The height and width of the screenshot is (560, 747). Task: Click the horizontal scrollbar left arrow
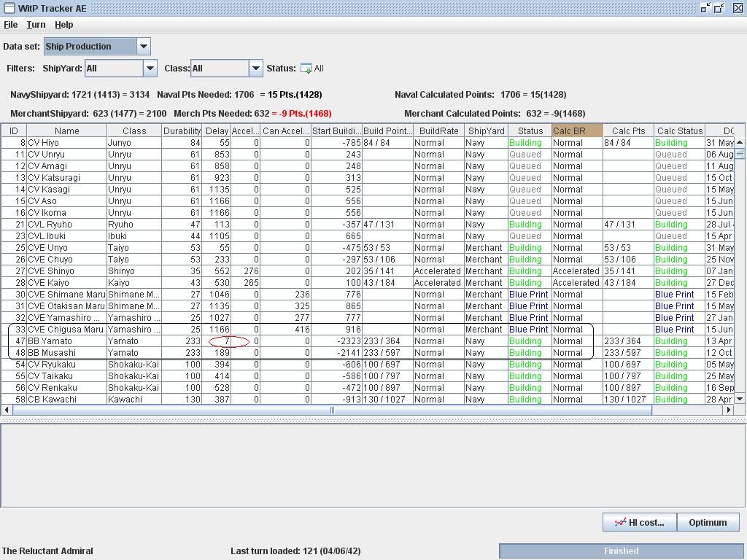click(x=6, y=410)
